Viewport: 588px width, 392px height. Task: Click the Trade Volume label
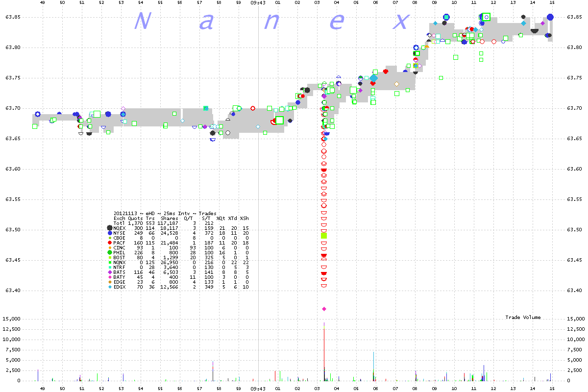click(523, 318)
